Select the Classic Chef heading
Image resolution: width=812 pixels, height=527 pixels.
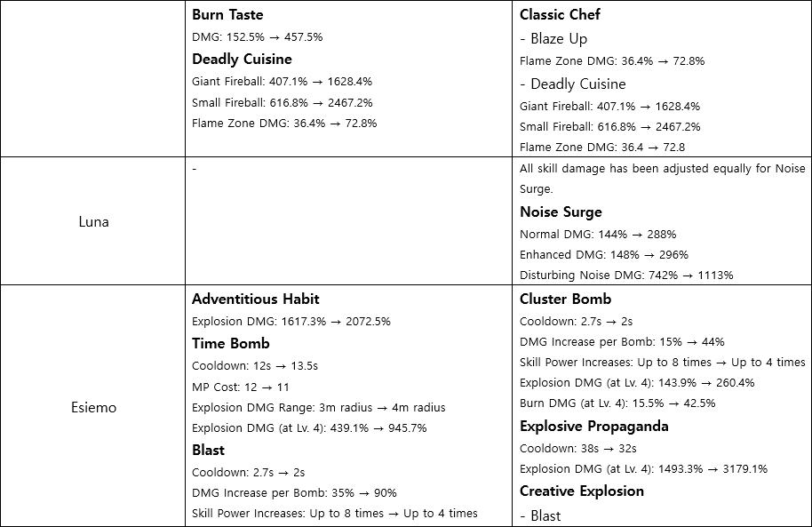(x=560, y=14)
